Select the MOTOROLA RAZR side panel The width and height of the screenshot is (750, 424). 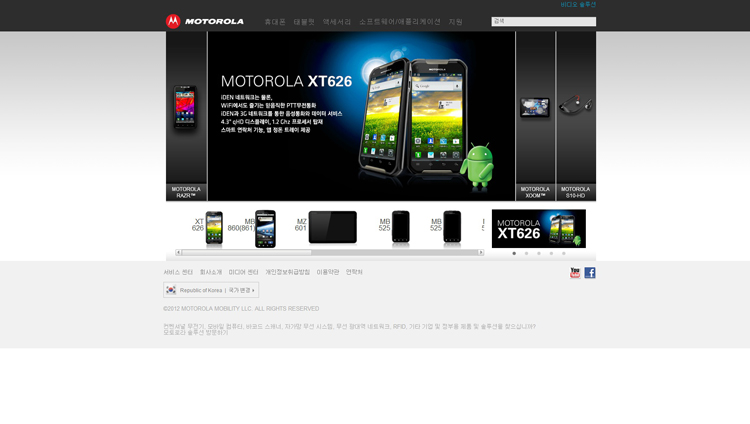click(186, 116)
